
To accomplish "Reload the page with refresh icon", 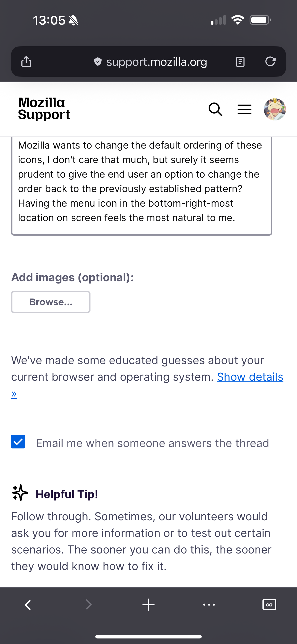I will (x=270, y=61).
